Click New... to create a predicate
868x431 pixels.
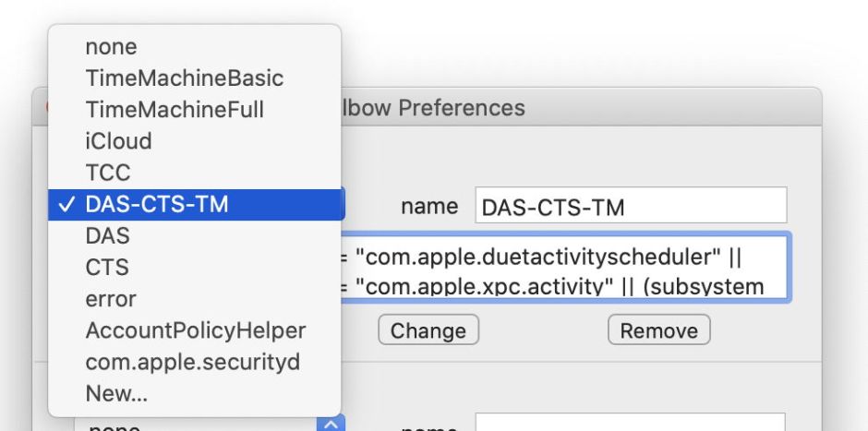click(116, 393)
